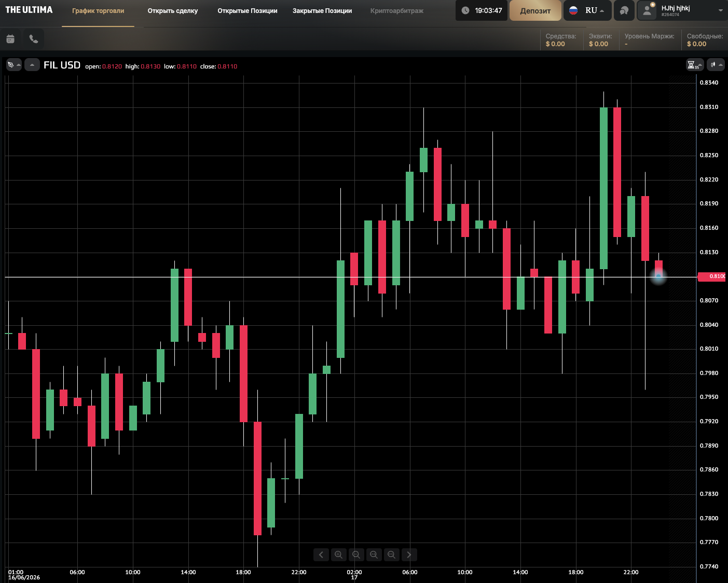The width and height of the screenshot is (728, 583).
Task: Click THE ULTIMA logo
Action: click(x=29, y=10)
